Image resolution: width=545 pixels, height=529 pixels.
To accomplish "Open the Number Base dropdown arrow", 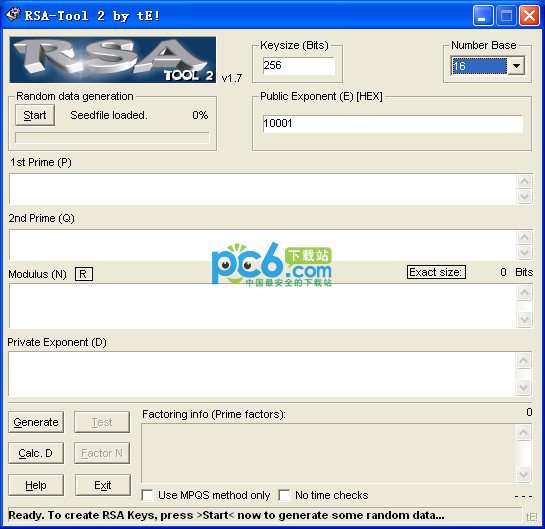I will click(516, 66).
